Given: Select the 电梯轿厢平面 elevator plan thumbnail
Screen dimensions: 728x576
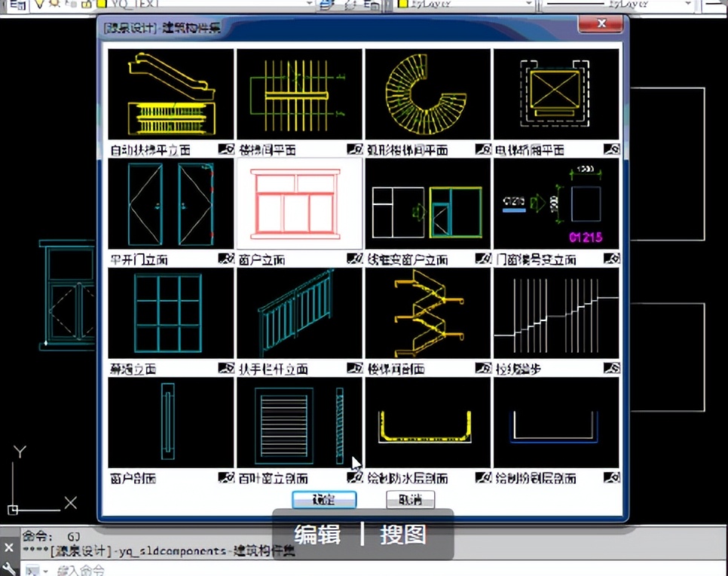Looking at the screenshot, I should pyautogui.click(x=556, y=93).
